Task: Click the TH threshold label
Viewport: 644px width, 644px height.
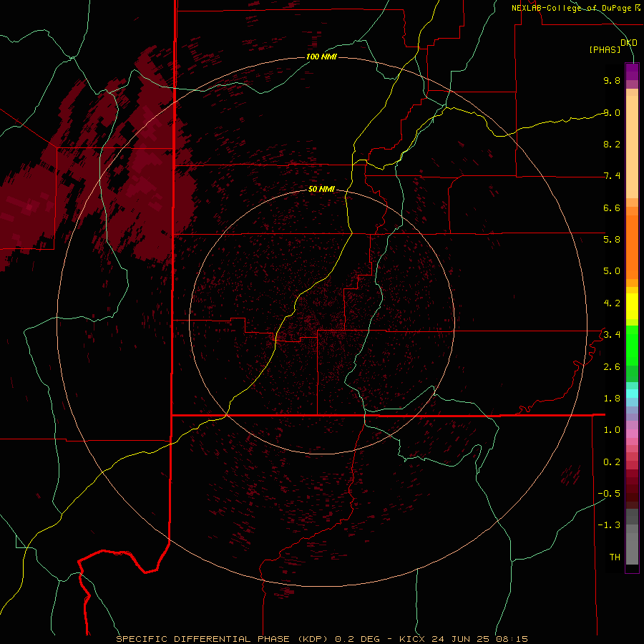Action: click(615, 557)
